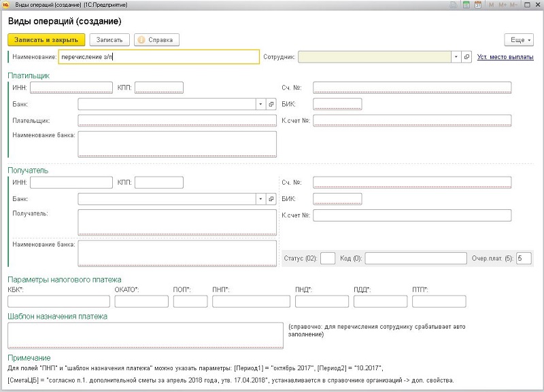Open the Справка help button
Image resolution: width=544 pixels, height=392 pixels.
(x=157, y=40)
